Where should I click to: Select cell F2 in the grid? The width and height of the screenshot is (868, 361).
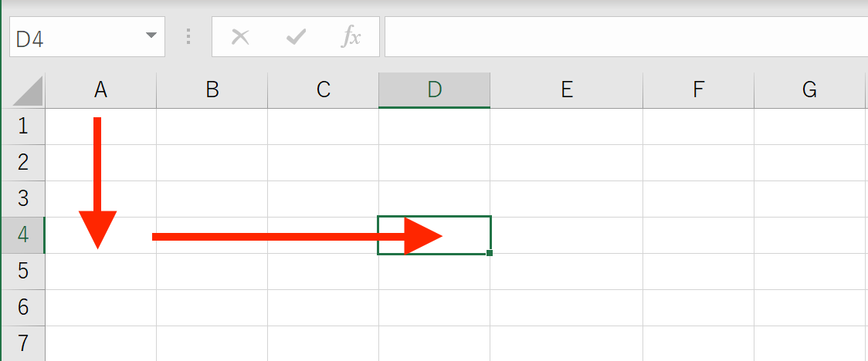pos(699,163)
